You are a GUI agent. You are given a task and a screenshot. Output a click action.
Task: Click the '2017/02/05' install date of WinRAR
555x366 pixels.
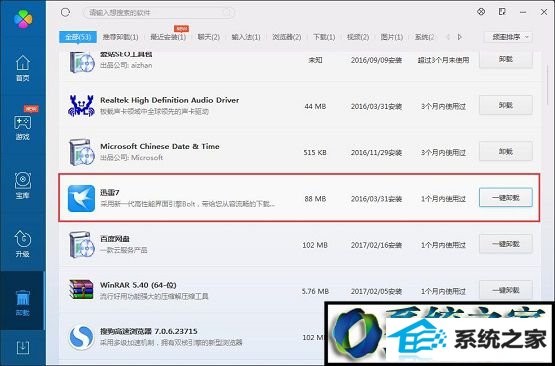coord(376,291)
